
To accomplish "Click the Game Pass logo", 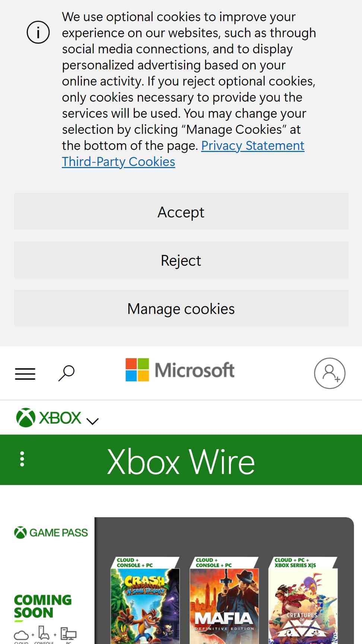I will tap(51, 533).
